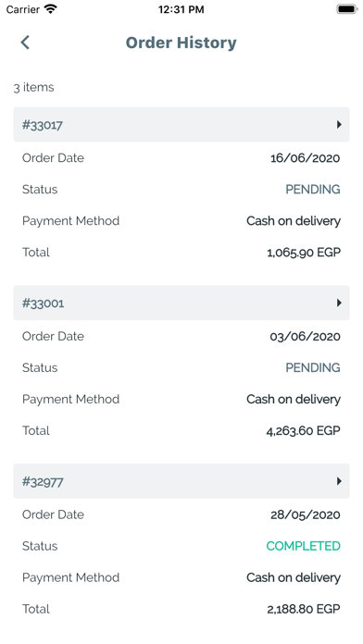The image size is (363, 644).
Task: Tap the battery status icon
Action: [347, 9]
